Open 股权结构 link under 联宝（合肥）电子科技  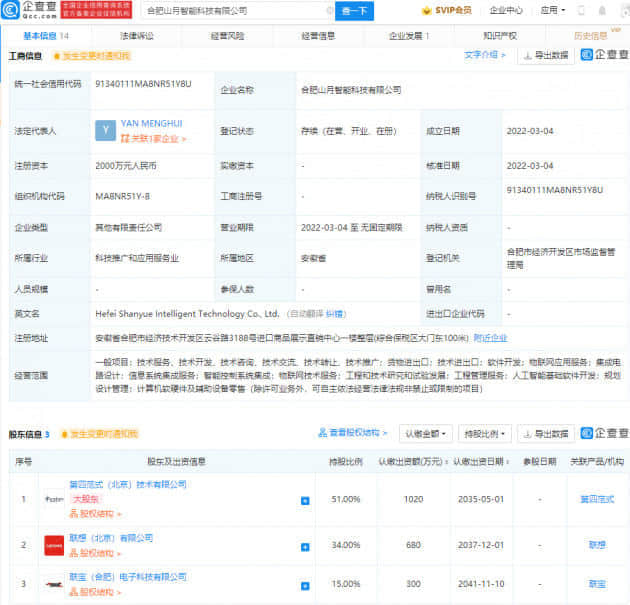(95, 592)
